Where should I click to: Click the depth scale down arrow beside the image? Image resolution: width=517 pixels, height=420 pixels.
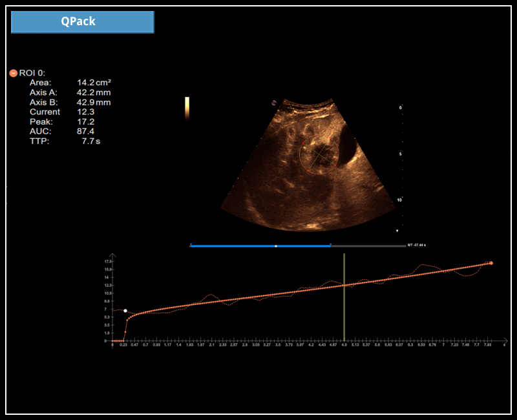[397, 231]
